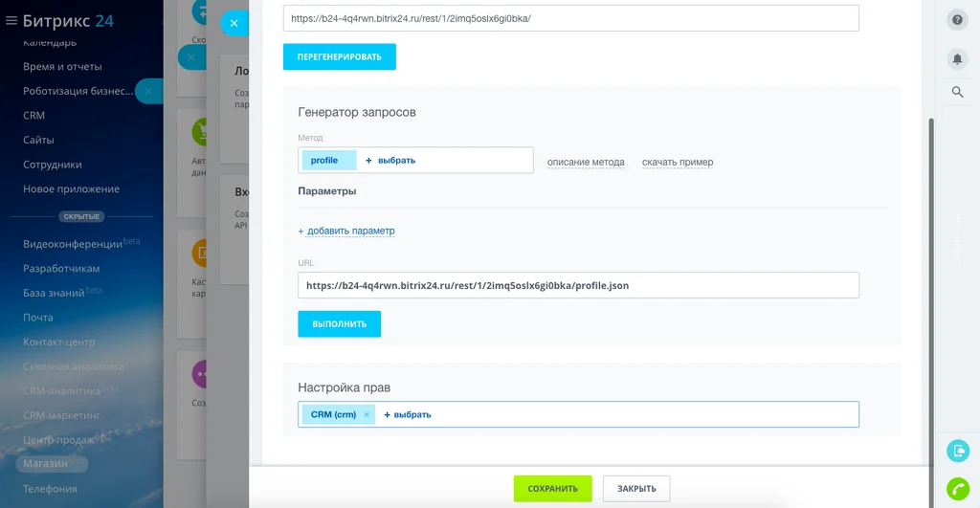Open Центр продаж menu item
Image resolution: width=980 pixels, height=508 pixels.
coord(58,440)
